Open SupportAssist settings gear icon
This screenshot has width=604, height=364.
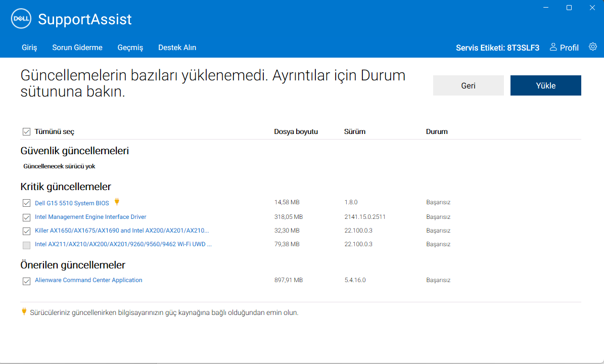coord(592,46)
